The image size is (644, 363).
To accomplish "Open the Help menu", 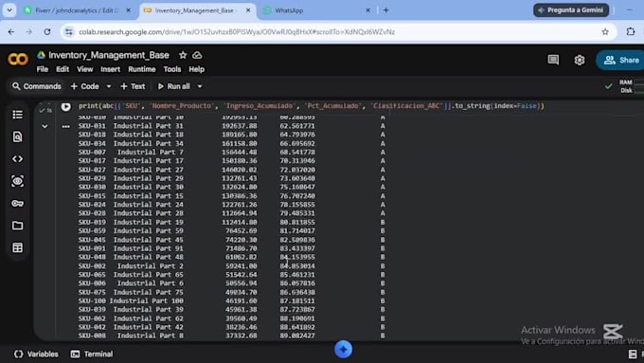I will [196, 69].
